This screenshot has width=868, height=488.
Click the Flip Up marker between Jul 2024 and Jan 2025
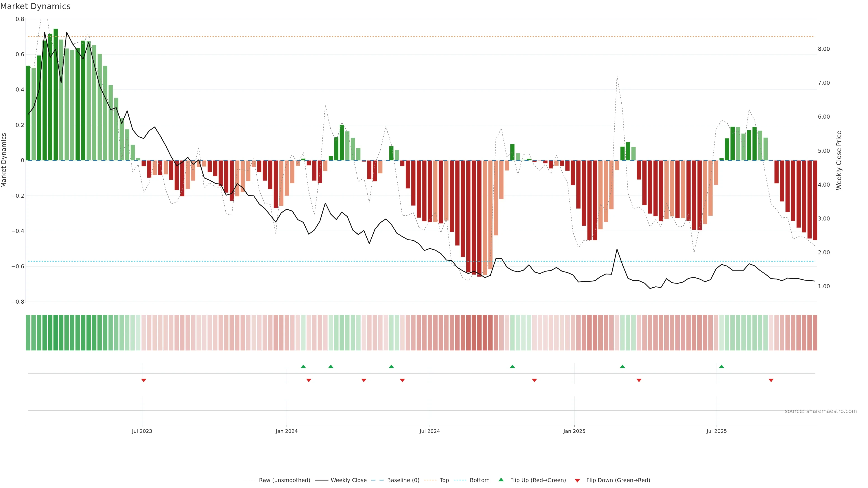[512, 366]
